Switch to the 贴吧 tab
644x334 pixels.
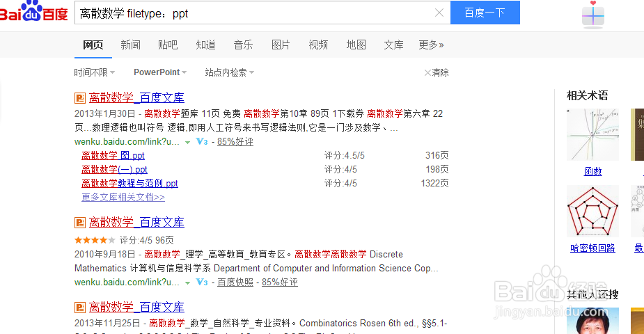[x=168, y=45]
